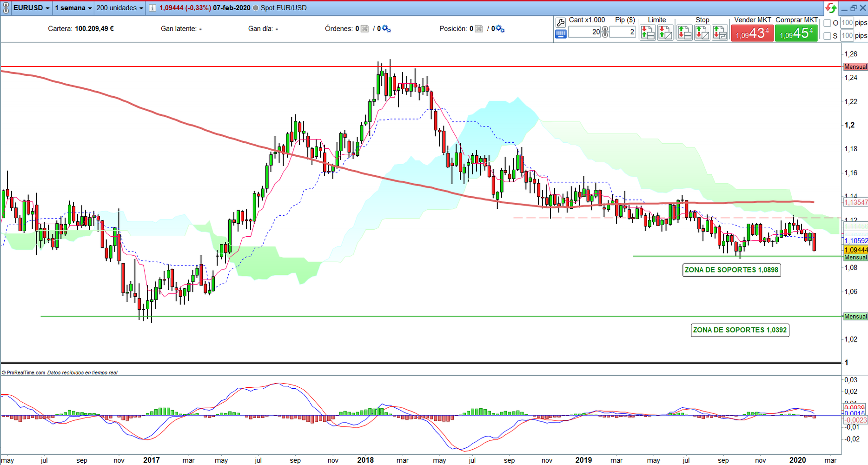
Task: Restore the chart window size
Action: (854, 8)
